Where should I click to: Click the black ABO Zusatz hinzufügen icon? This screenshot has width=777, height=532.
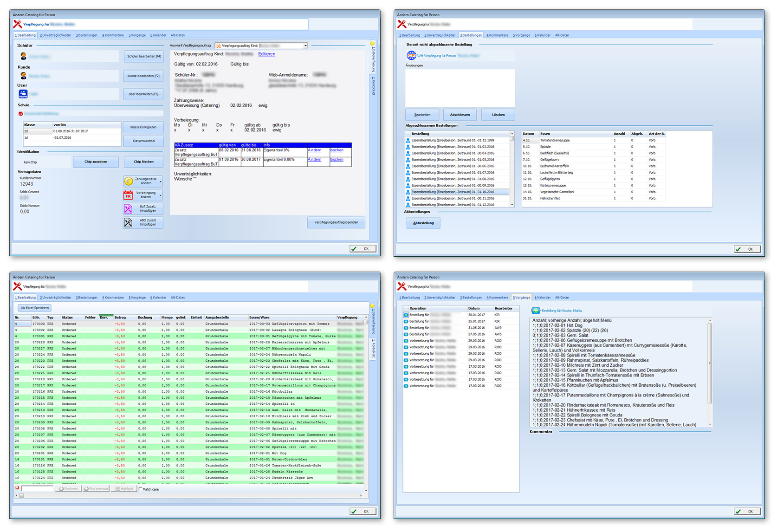coord(129,223)
